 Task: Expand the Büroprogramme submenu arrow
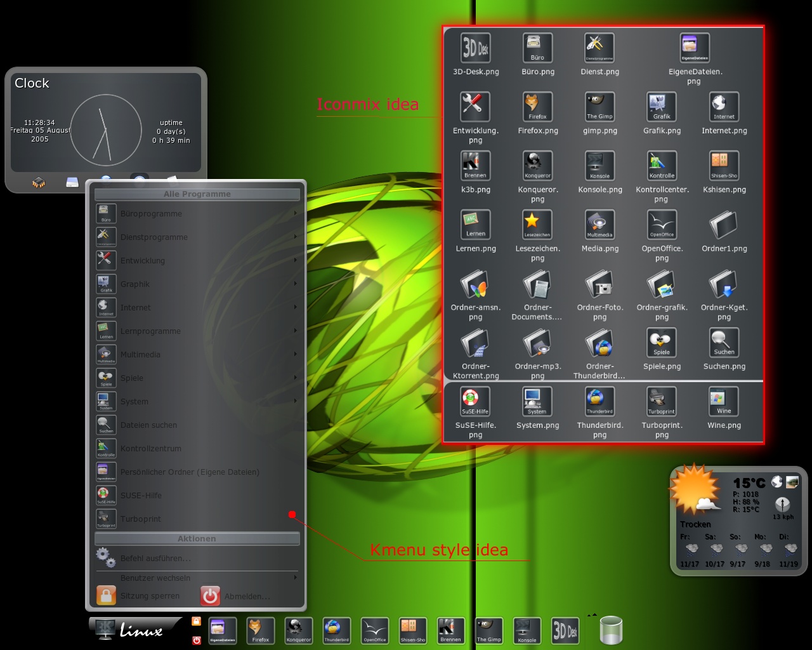[x=296, y=213]
